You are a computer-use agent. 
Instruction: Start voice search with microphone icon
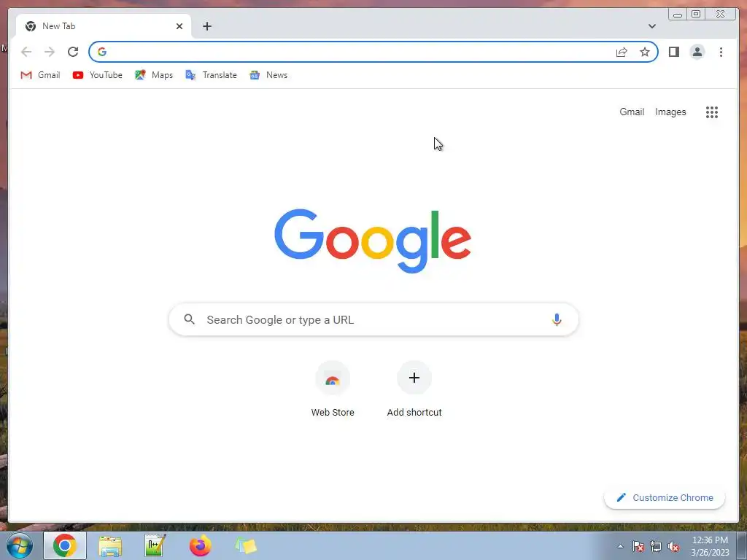[557, 319]
